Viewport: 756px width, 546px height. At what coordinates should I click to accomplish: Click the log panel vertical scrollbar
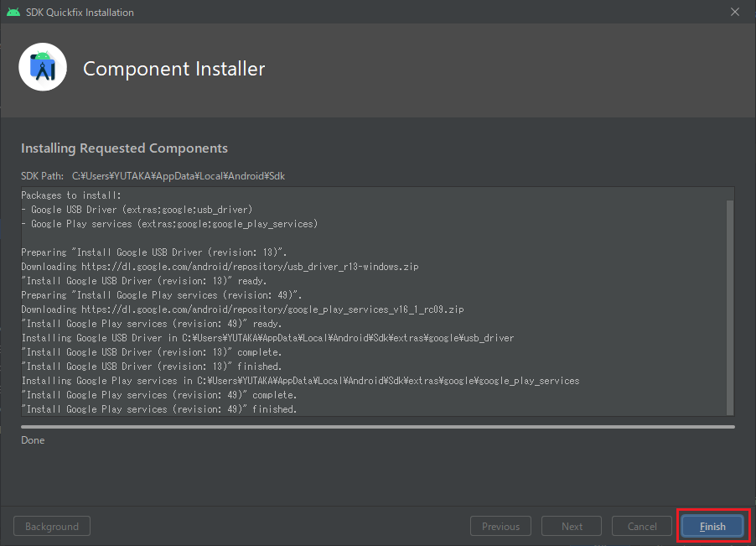click(x=729, y=307)
